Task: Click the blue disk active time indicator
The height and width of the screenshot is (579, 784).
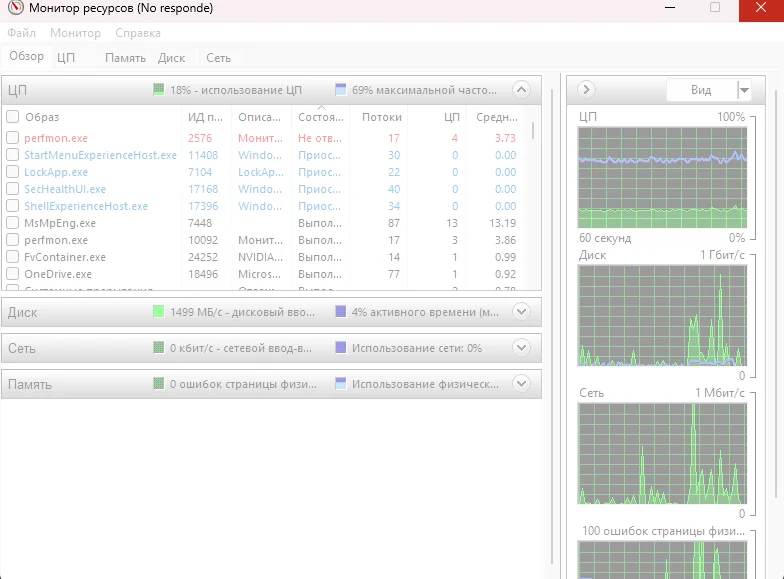Action: [341, 312]
